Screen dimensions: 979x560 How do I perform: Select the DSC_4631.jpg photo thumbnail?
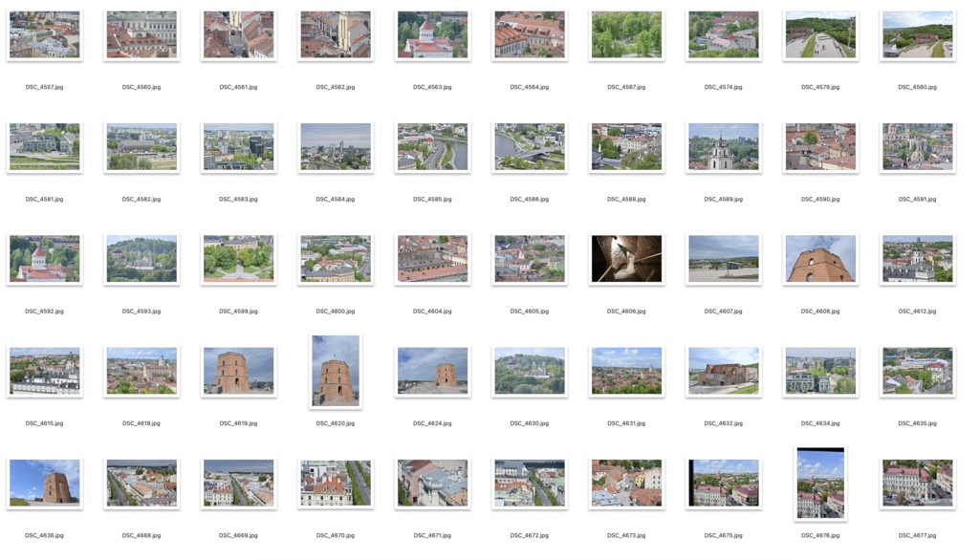626,371
